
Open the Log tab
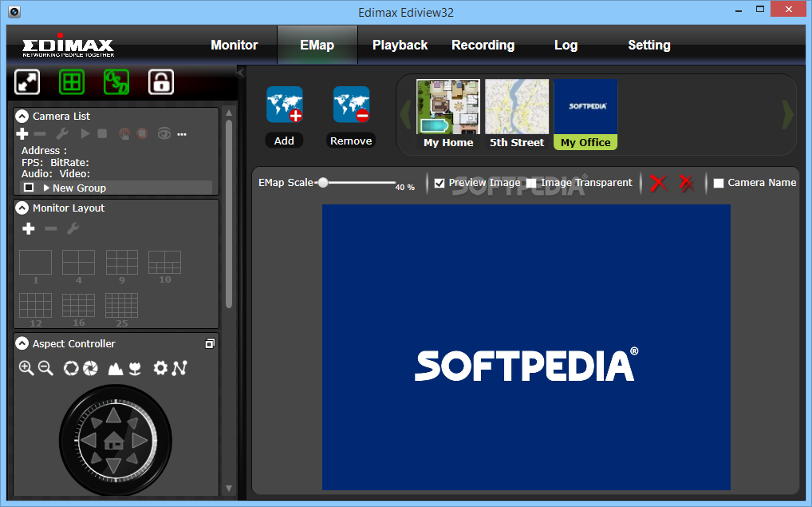566,45
